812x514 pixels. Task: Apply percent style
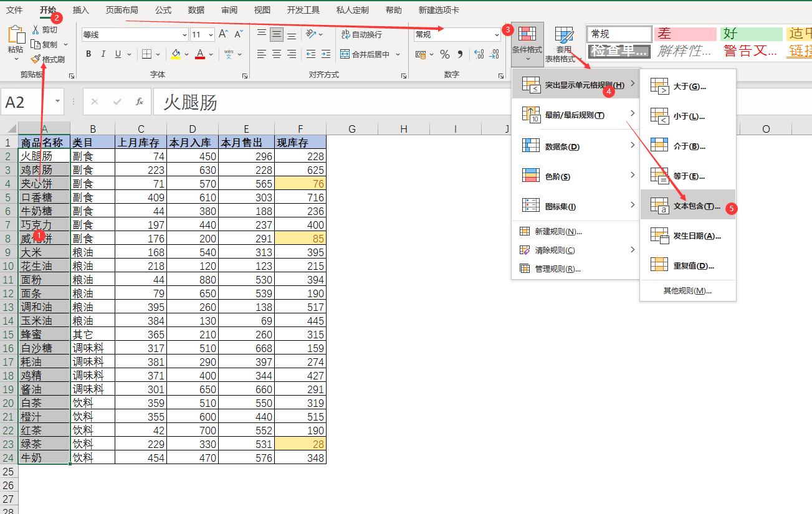pyautogui.click(x=445, y=54)
